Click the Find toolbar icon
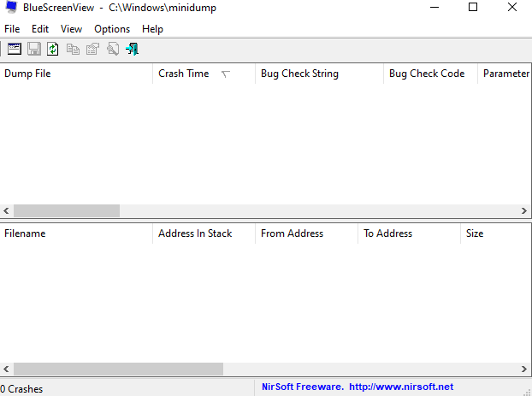This screenshot has width=532, height=396. tap(113, 49)
